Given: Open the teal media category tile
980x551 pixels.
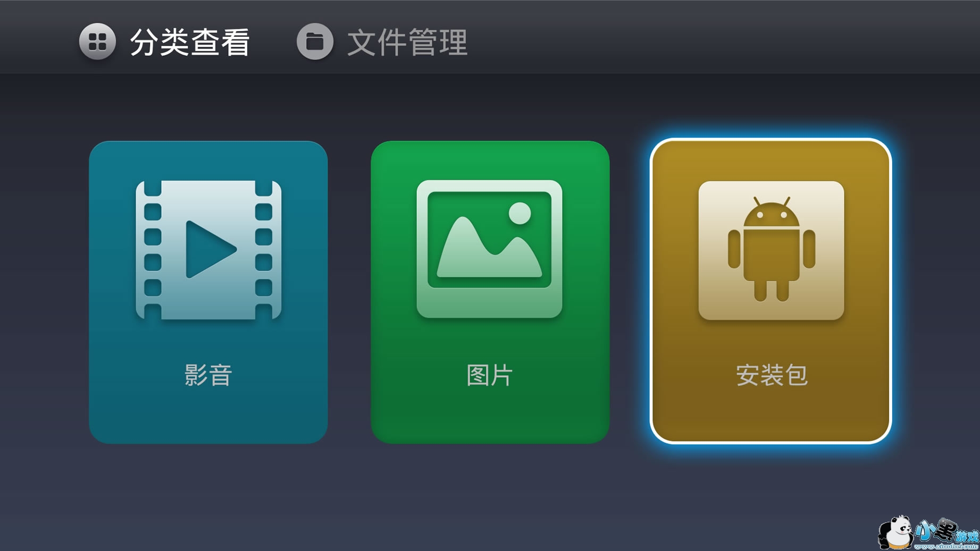Looking at the screenshot, I should (208, 292).
